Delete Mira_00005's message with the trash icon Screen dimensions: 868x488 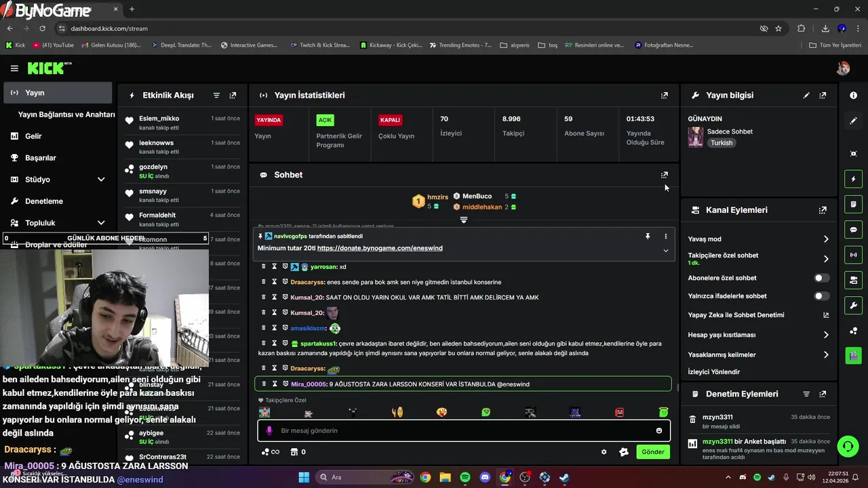click(264, 384)
